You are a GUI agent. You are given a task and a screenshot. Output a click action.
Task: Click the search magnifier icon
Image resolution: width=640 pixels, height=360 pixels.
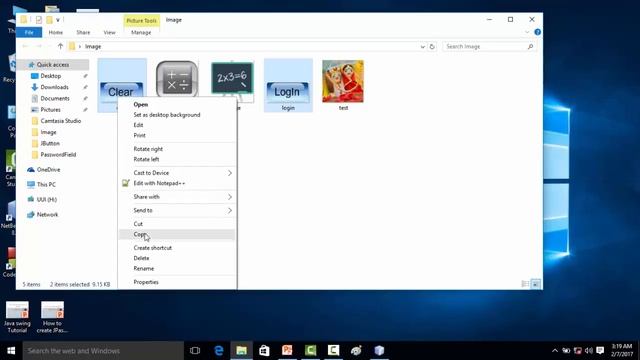[x=530, y=47]
